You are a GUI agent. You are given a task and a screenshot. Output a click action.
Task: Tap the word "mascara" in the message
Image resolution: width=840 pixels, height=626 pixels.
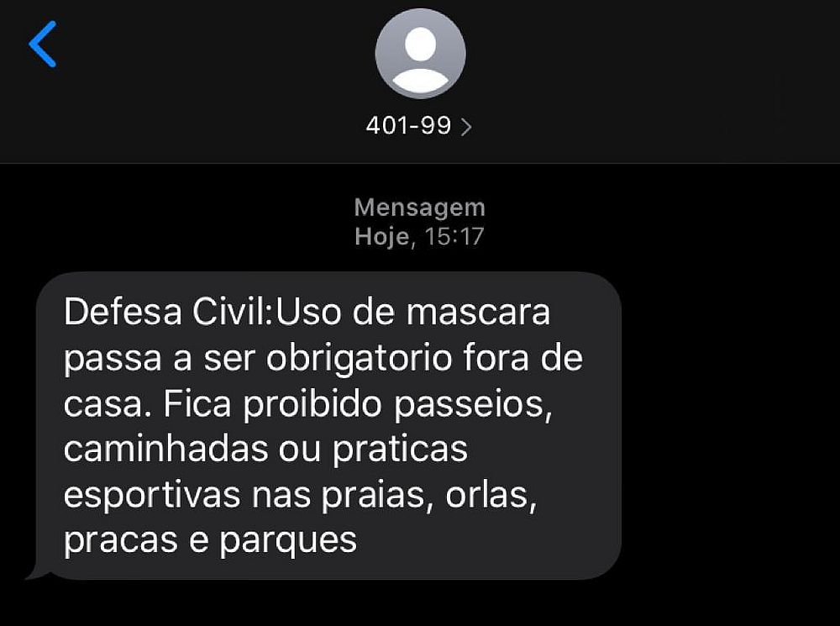coord(478,313)
